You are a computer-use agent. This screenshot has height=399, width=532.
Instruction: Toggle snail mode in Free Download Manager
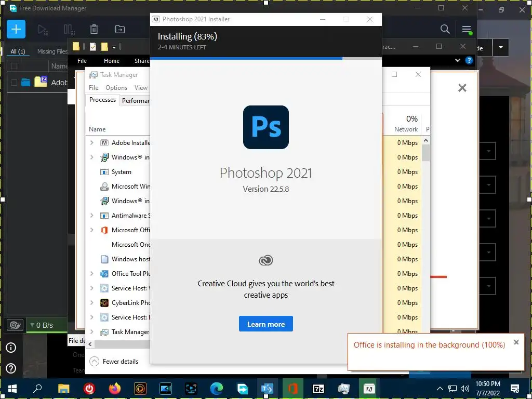coord(15,325)
